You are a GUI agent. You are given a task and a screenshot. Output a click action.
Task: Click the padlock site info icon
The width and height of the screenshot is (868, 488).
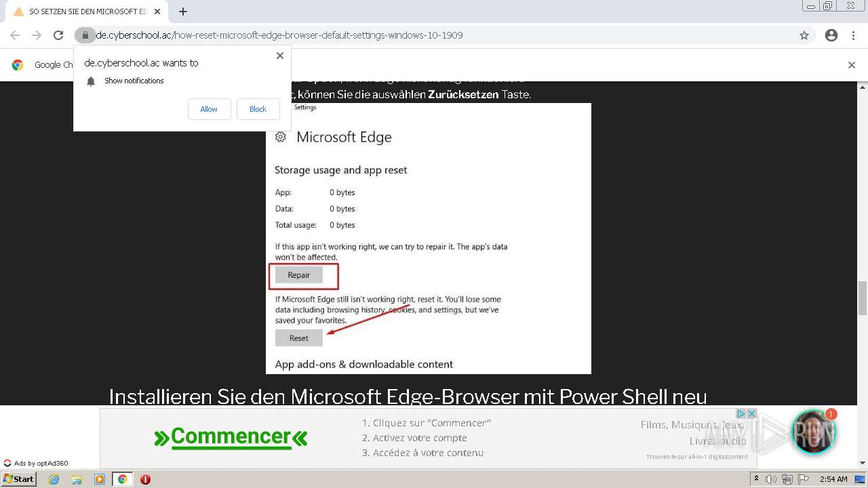[x=85, y=35]
